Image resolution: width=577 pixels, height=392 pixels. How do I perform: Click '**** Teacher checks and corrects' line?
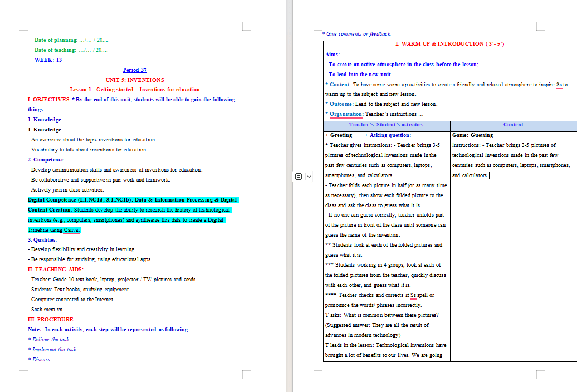click(380, 295)
